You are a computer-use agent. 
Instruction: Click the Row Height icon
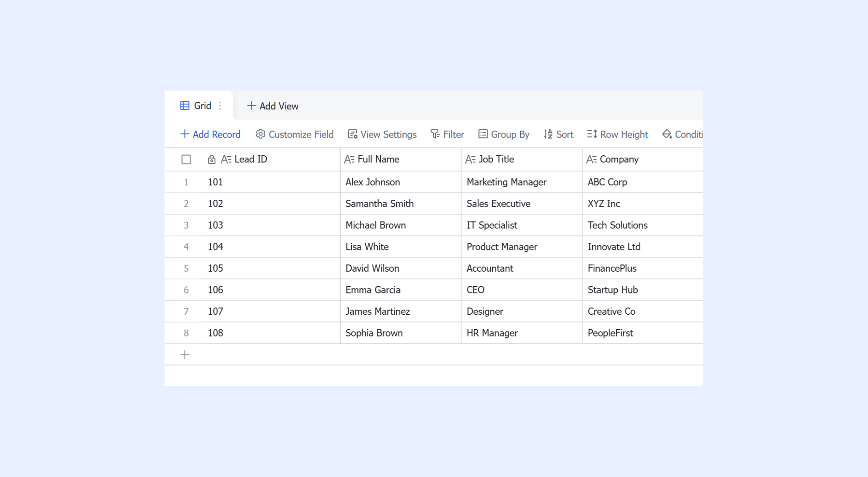(592, 134)
